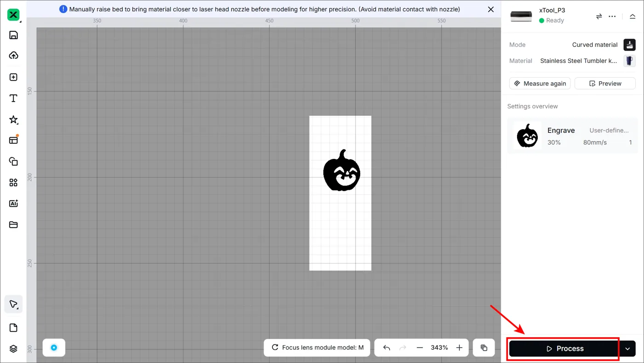Click xTool_P3 device name
The height and width of the screenshot is (363, 644).
coord(552,10)
